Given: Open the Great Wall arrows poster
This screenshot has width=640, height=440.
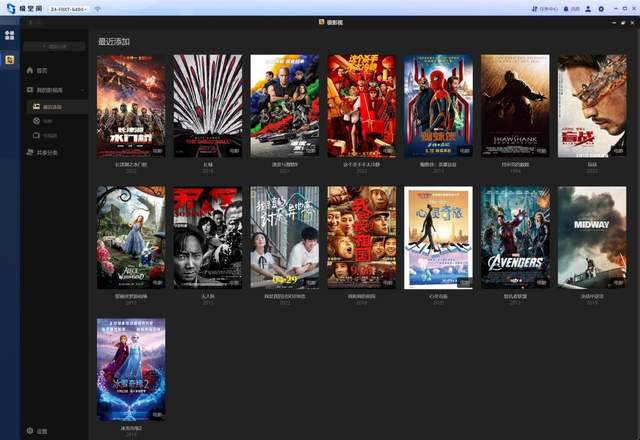Looking at the screenshot, I should click(208, 106).
